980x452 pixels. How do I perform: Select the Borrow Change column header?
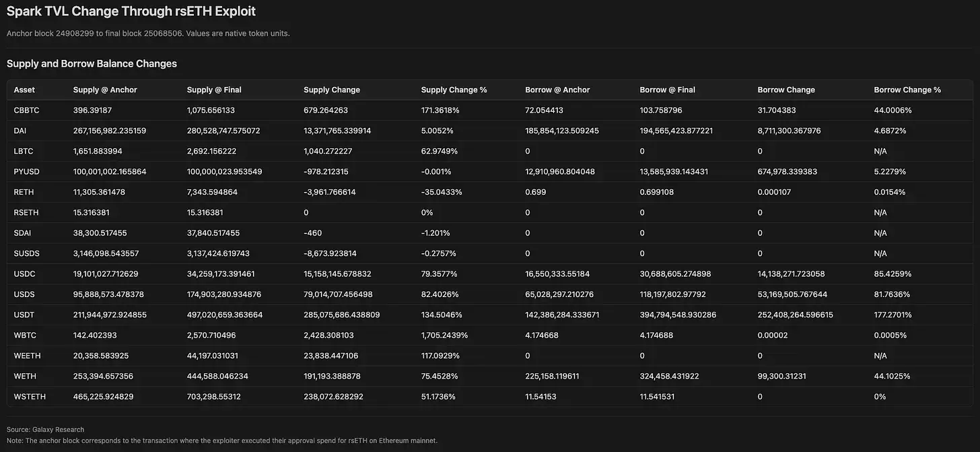point(786,90)
